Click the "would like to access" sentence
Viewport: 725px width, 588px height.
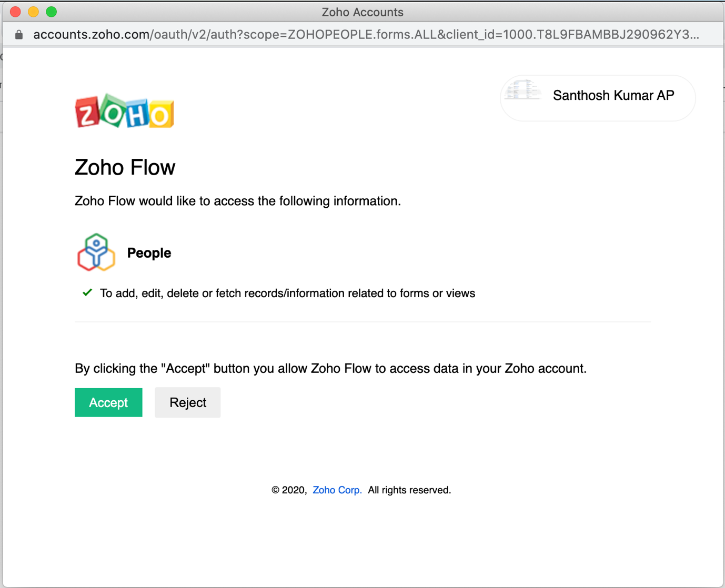[x=238, y=201]
